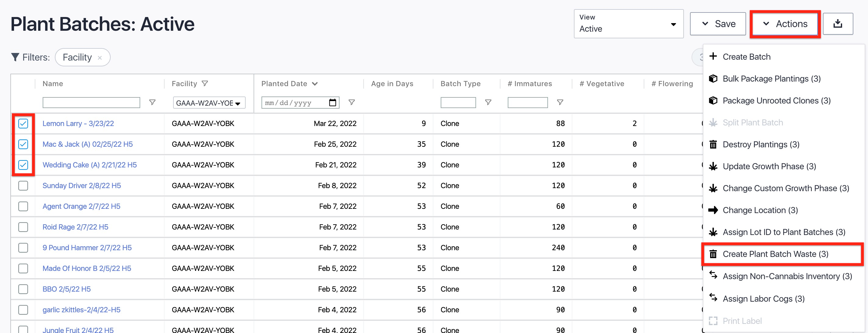Click the plus icon beside Create Batch
This screenshot has width=868, height=333.
pyautogui.click(x=713, y=56)
